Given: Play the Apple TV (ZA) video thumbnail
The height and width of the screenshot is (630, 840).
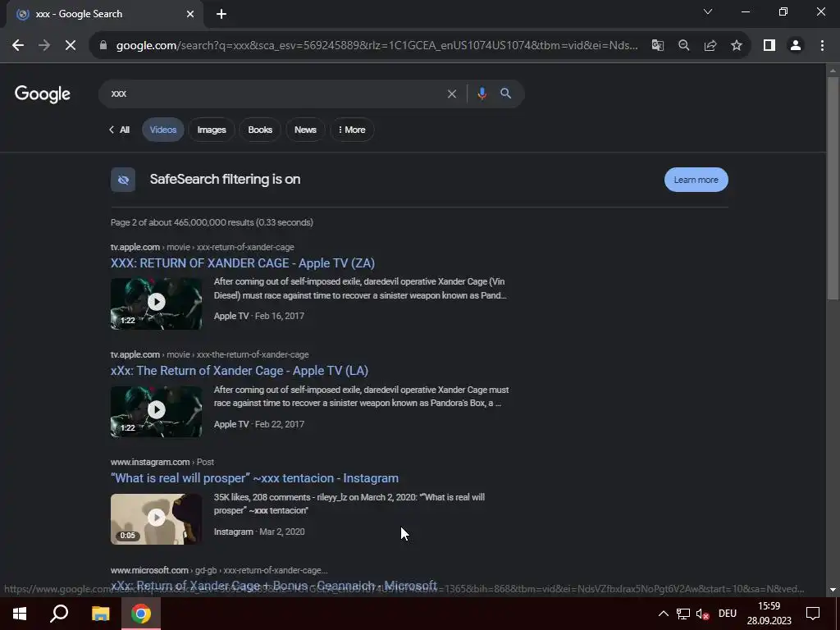Looking at the screenshot, I should [157, 304].
